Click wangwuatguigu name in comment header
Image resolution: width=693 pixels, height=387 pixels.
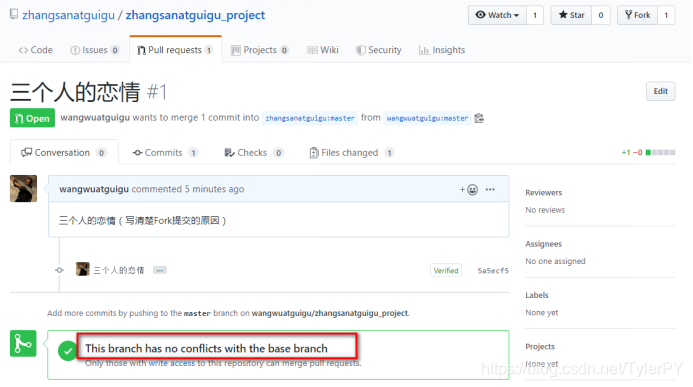(x=94, y=189)
